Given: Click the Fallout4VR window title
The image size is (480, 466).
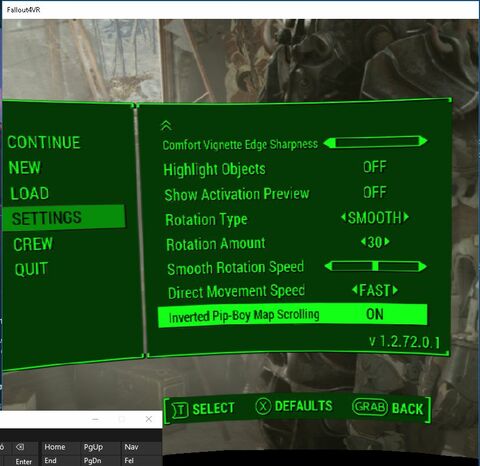Looking at the screenshot, I should 23,10.
